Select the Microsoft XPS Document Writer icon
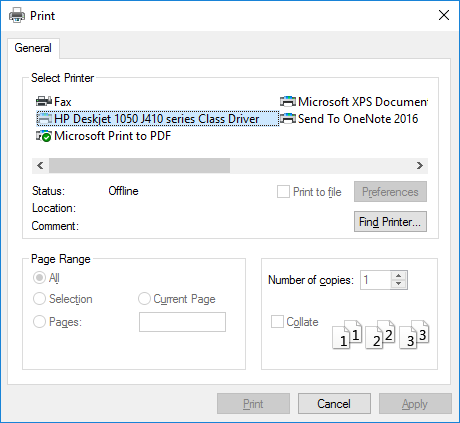The width and height of the screenshot is (460, 423). point(288,101)
